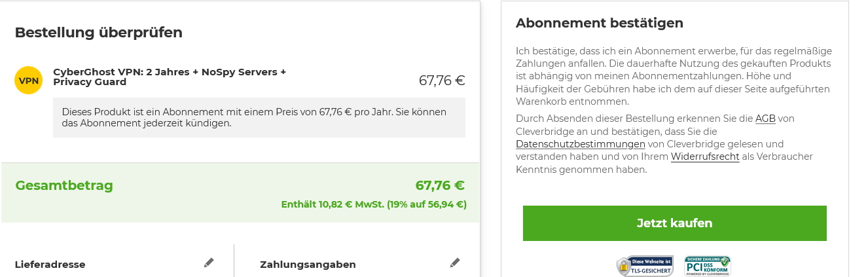Select the CyberGhost VPN product title
This screenshot has width=868, height=277.
pos(170,77)
